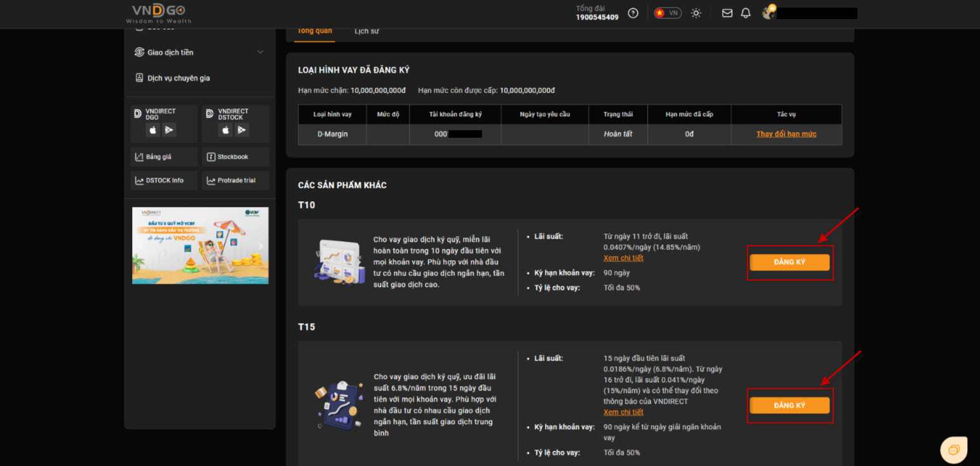
Task: Toggle the VN language switch
Action: 668,13
